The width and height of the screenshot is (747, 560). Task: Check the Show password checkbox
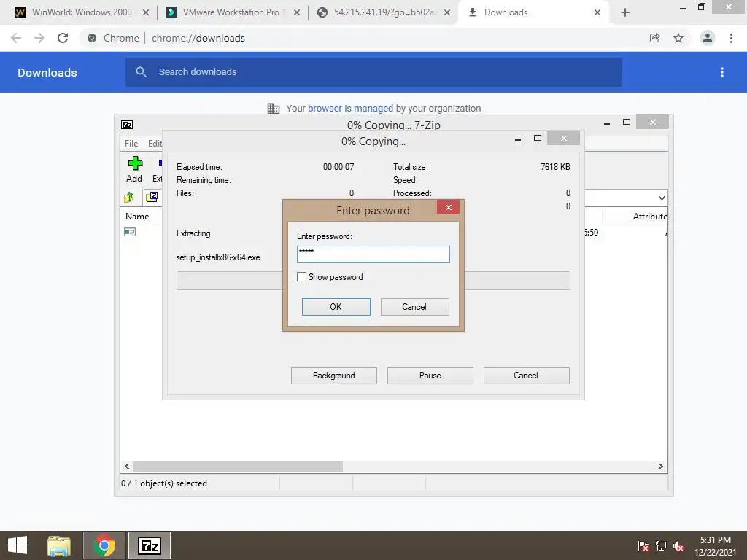(301, 276)
